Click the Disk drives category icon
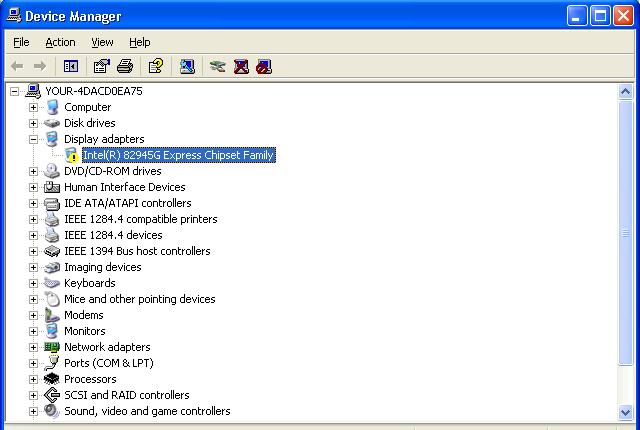 pos(52,123)
